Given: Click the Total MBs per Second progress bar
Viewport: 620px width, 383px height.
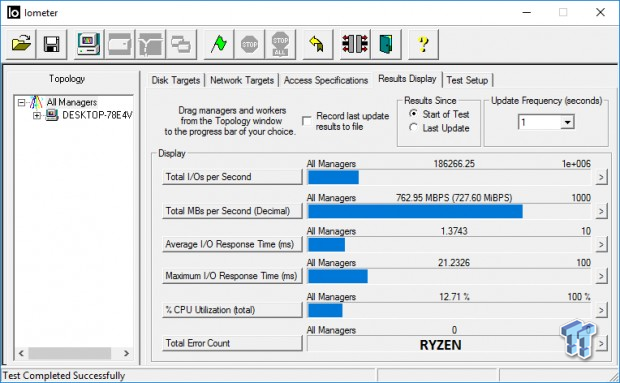Looking at the screenshot, I should click(x=449, y=211).
